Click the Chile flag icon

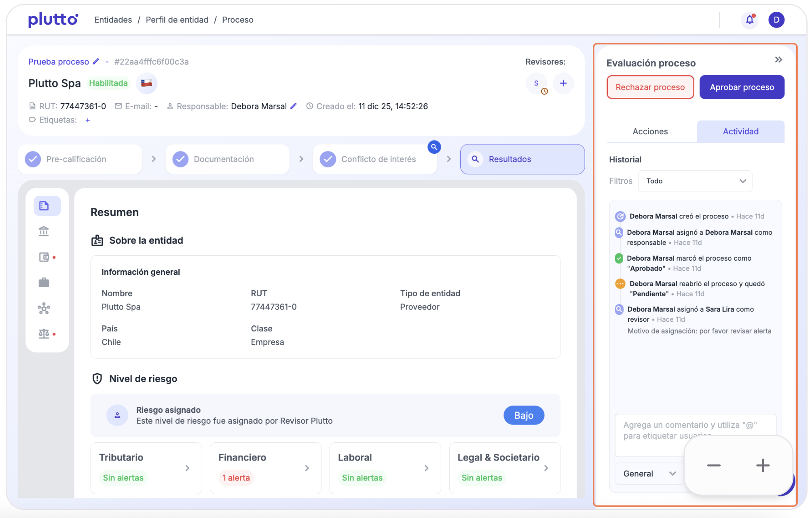point(146,83)
